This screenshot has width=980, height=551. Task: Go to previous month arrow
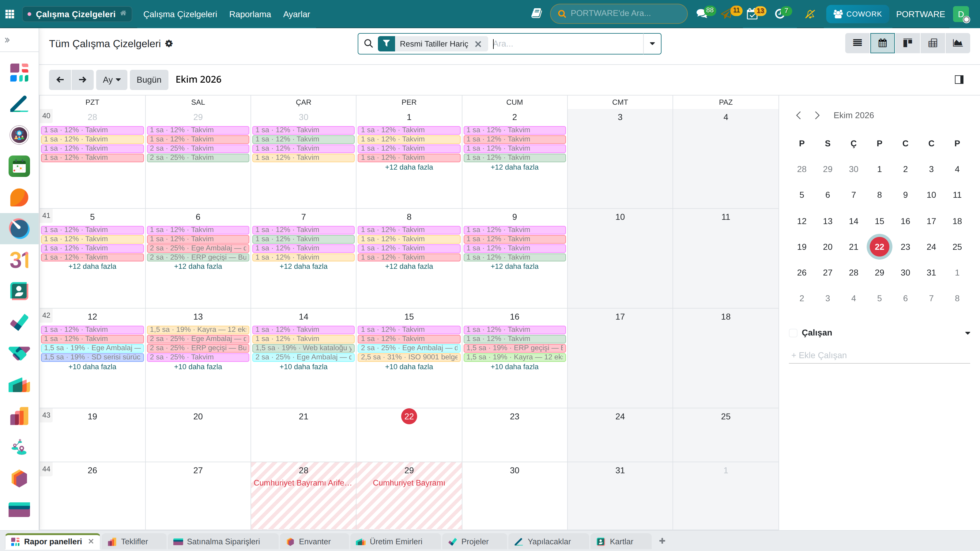tap(60, 80)
